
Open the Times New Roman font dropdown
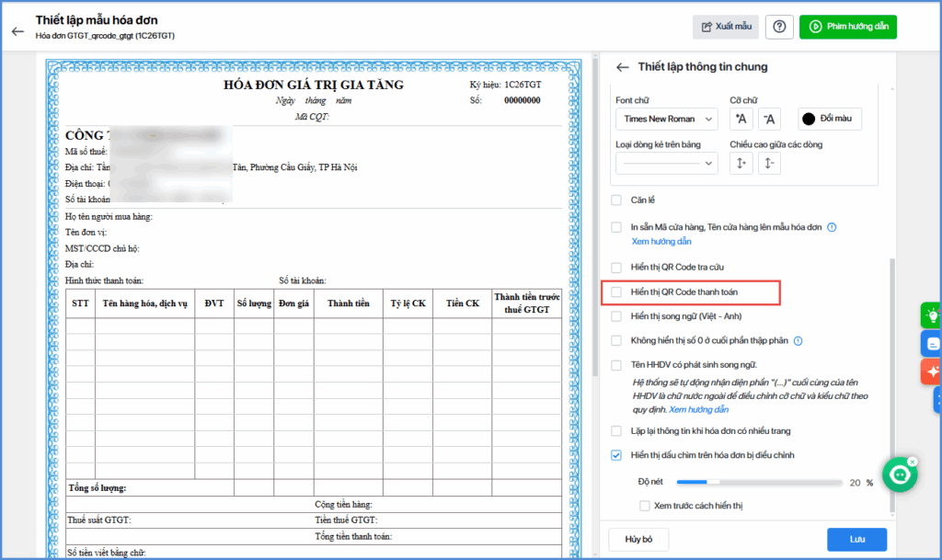pyautogui.click(x=666, y=119)
